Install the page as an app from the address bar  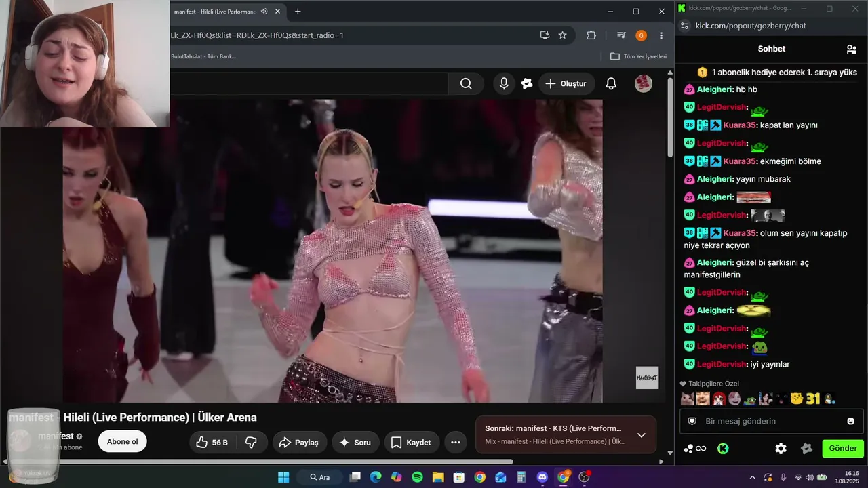click(x=545, y=35)
